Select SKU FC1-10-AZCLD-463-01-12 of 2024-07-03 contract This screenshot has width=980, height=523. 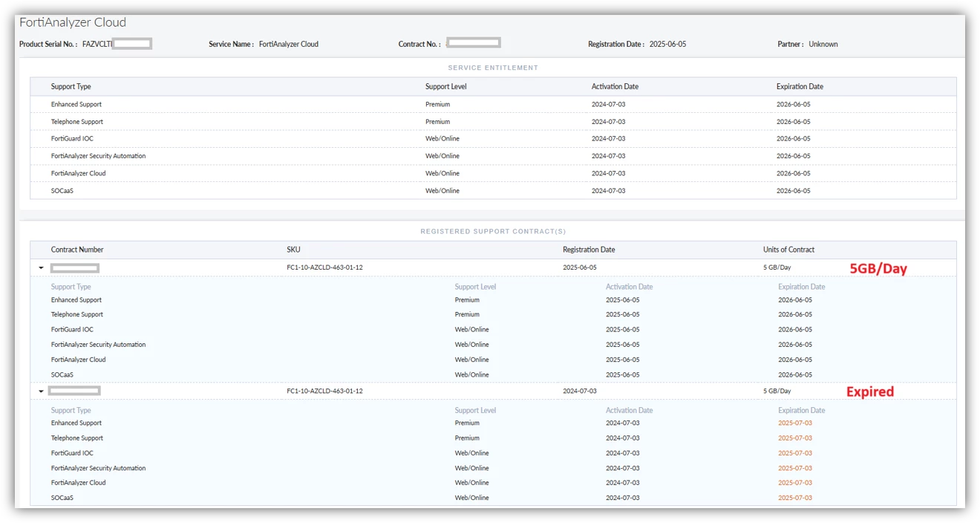point(324,391)
